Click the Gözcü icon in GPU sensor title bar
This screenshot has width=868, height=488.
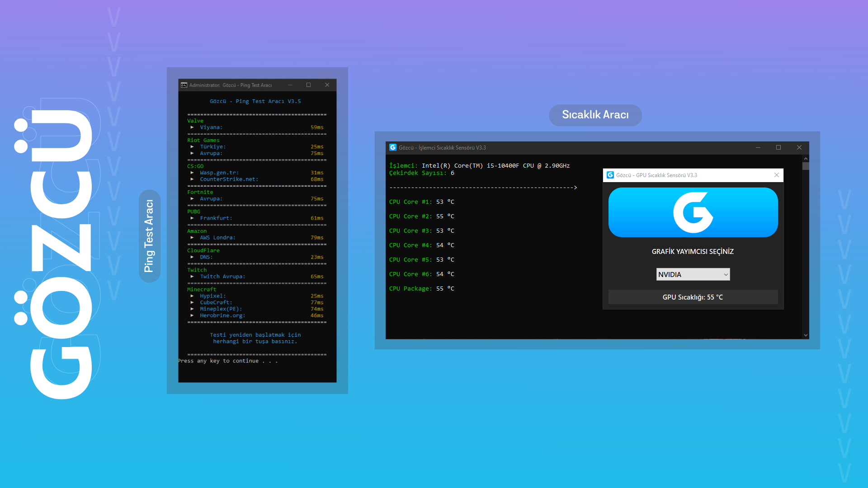(610, 175)
